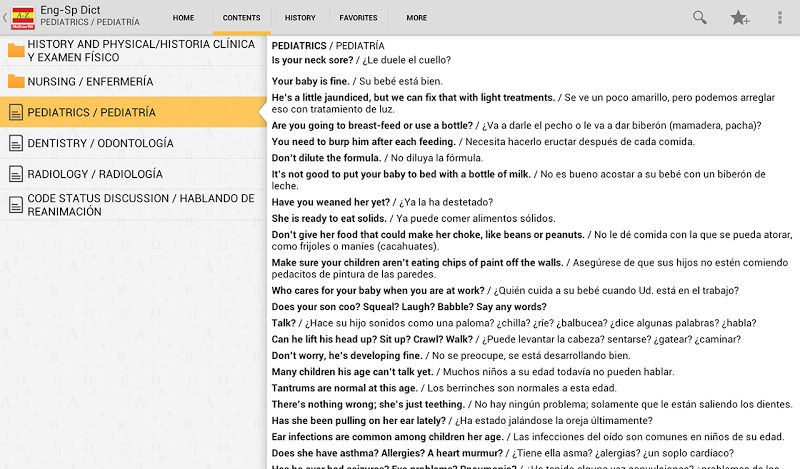This screenshot has height=469, width=800.
Task: Open the three-dot overflow menu
Action: pyautogui.click(x=780, y=17)
